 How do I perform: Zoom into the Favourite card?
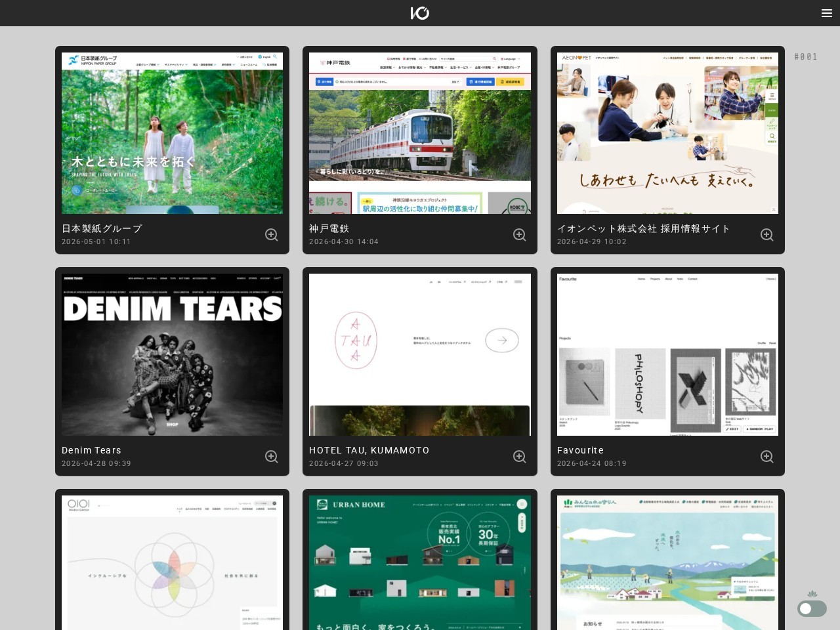(767, 457)
